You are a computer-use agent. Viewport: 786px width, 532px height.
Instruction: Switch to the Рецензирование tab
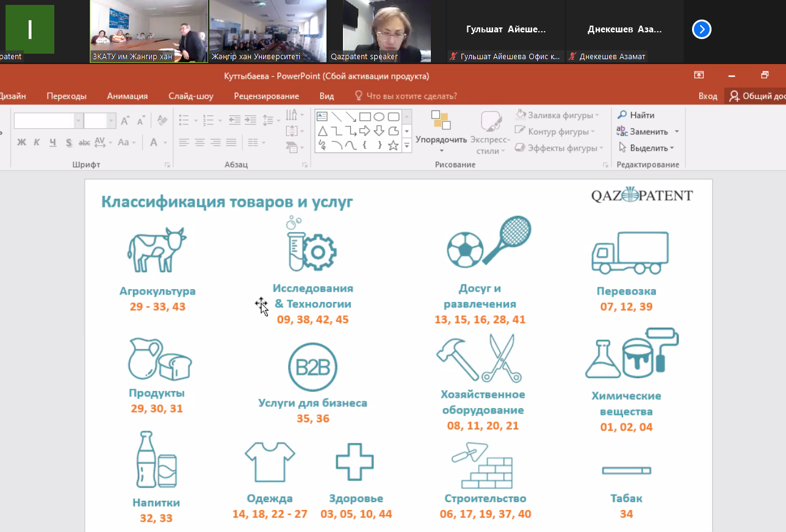click(266, 96)
